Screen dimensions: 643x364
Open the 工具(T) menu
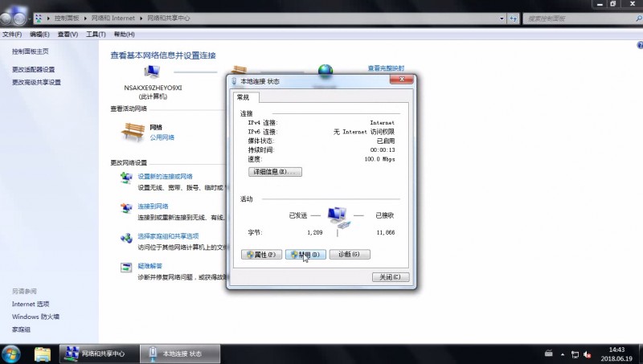[96, 35]
